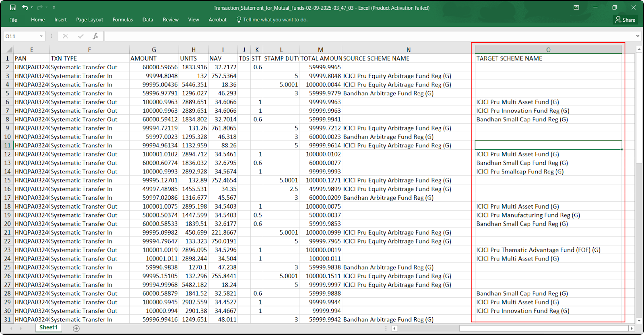Click previous sheet navigation arrow
The image size is (644, 335).
coord(10,328)
